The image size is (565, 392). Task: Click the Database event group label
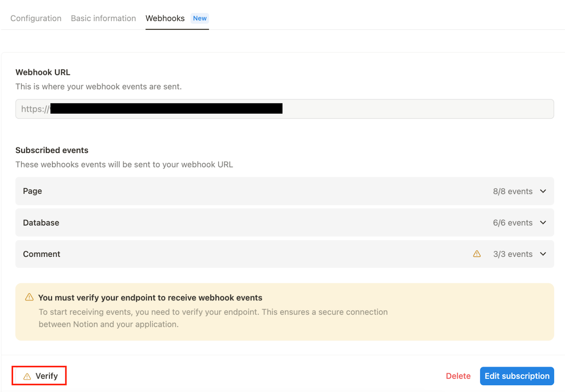(x=41, y=223)
